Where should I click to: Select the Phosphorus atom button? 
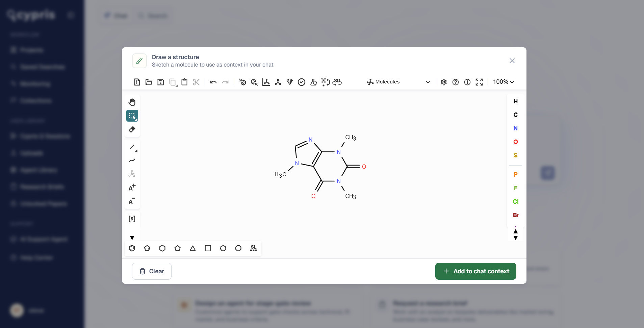[x=516, y=175]
